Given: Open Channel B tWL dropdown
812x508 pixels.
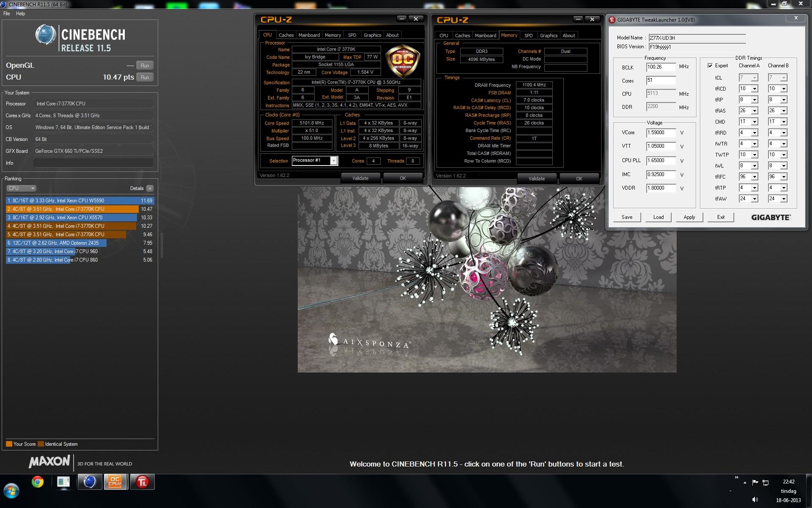Looking at the screenshot, I should [784, 166].
